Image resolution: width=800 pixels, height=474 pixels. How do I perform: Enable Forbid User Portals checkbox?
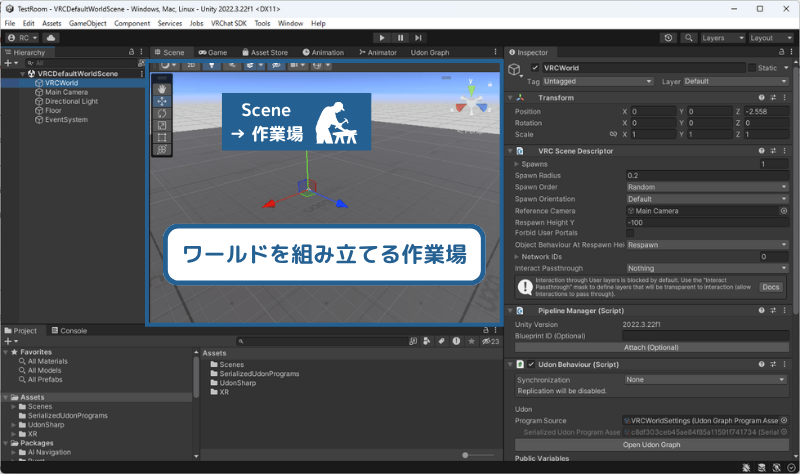(630, 233)
